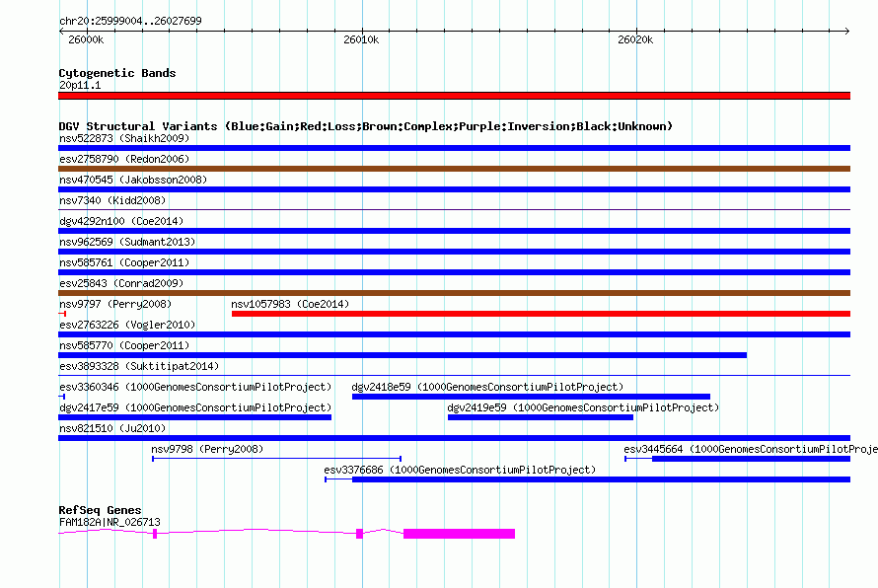Open the nsv821510 (Ju2010) label
Image resolution: width=878 pixels, height=588 pixels.
[x=112, y=428]
